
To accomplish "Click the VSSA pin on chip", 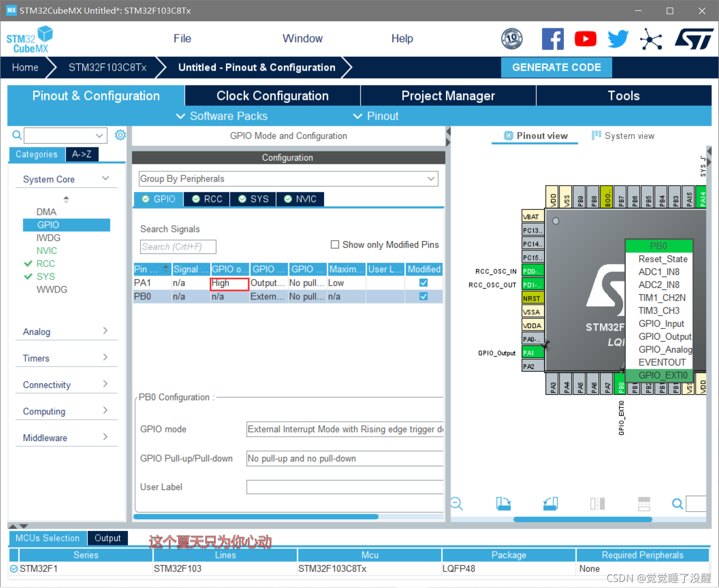I will click(533, 312).
